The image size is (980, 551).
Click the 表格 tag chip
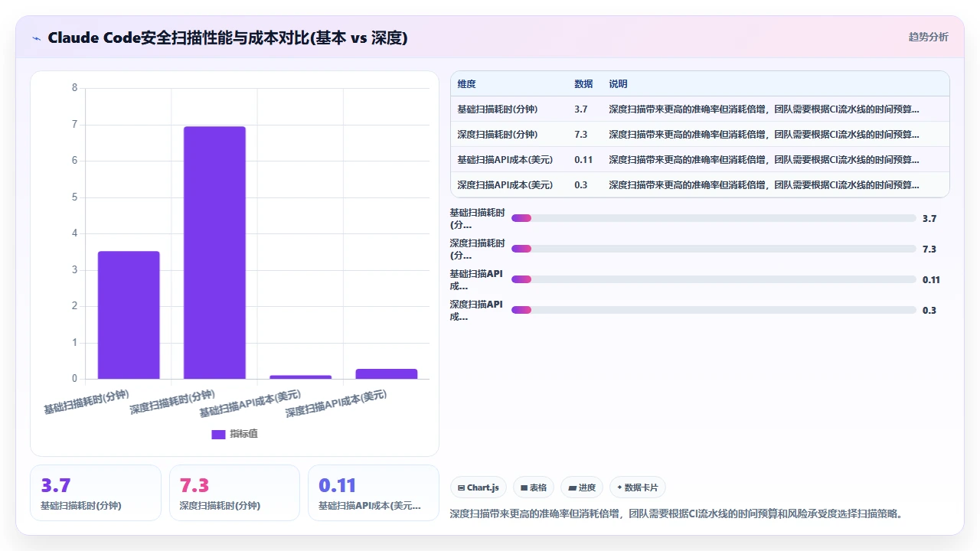[534, 487]
